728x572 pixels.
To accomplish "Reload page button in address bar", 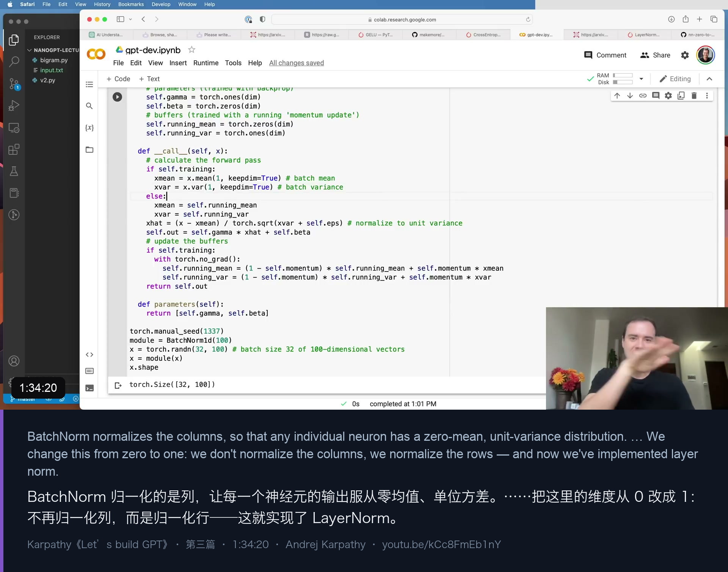I will pyautogui.click(x=528, y=19).
